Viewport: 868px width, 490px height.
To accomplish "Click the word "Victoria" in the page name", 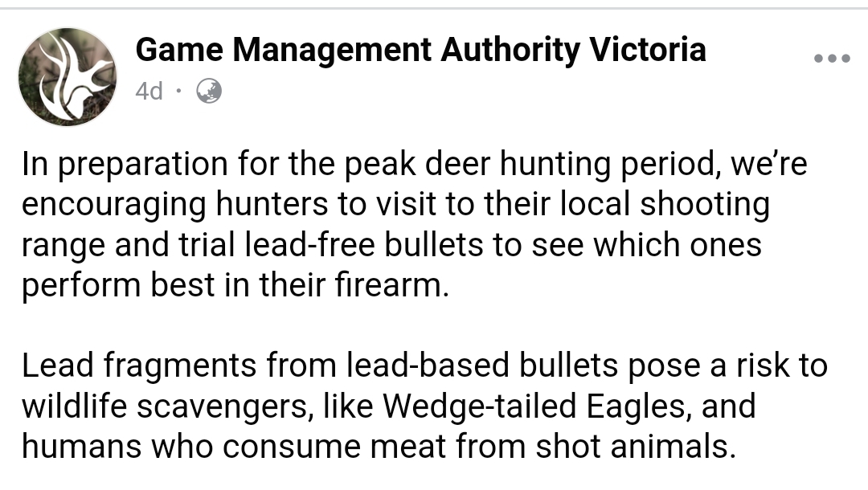I will (648, 50).
